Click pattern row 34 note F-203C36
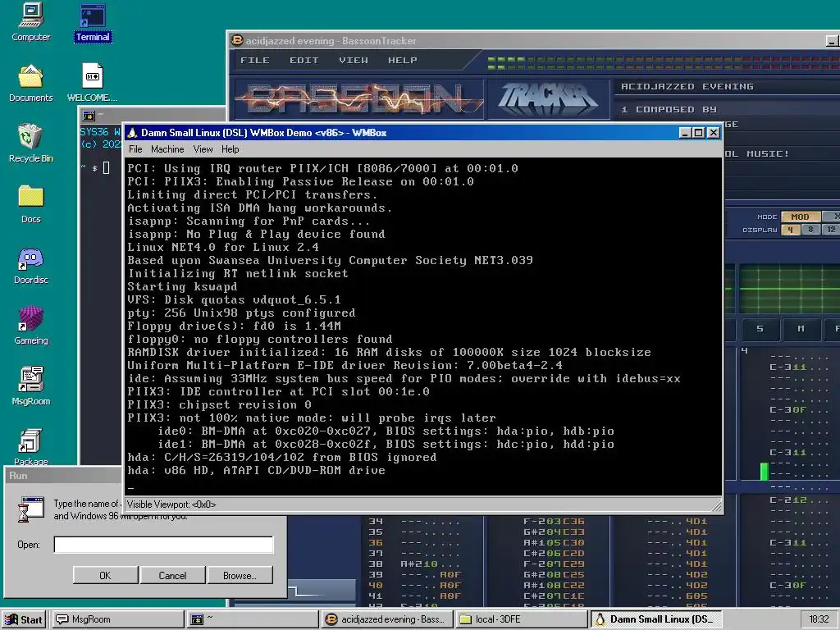The image size is (840, 630). click(554, 521)
